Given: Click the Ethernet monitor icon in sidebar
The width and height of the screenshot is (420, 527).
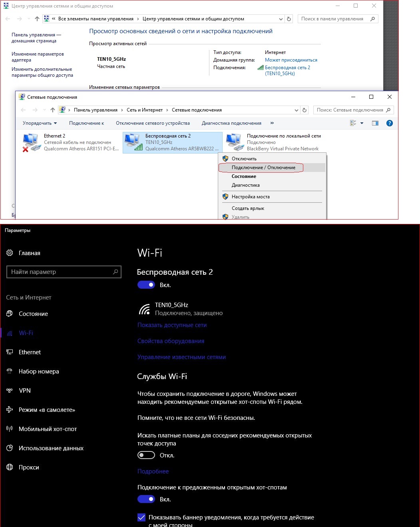Looking at the screenshot, I should (10, 352).
